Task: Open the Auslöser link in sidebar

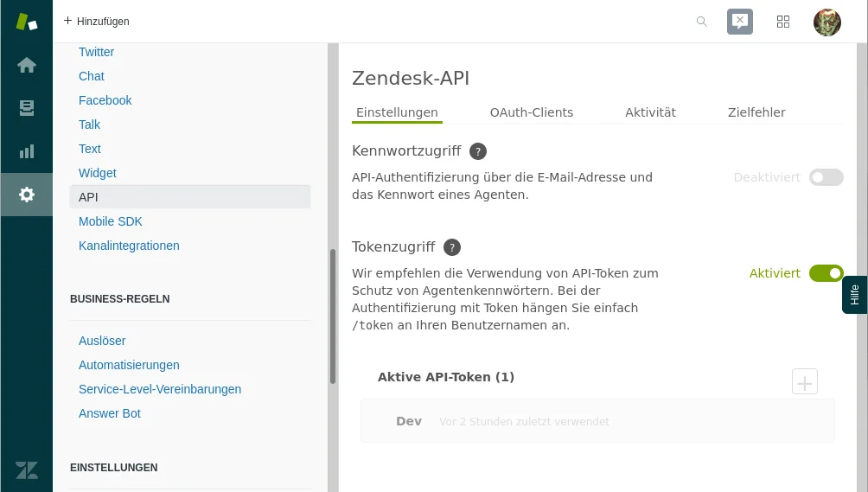Action: (x=102, y=341)
